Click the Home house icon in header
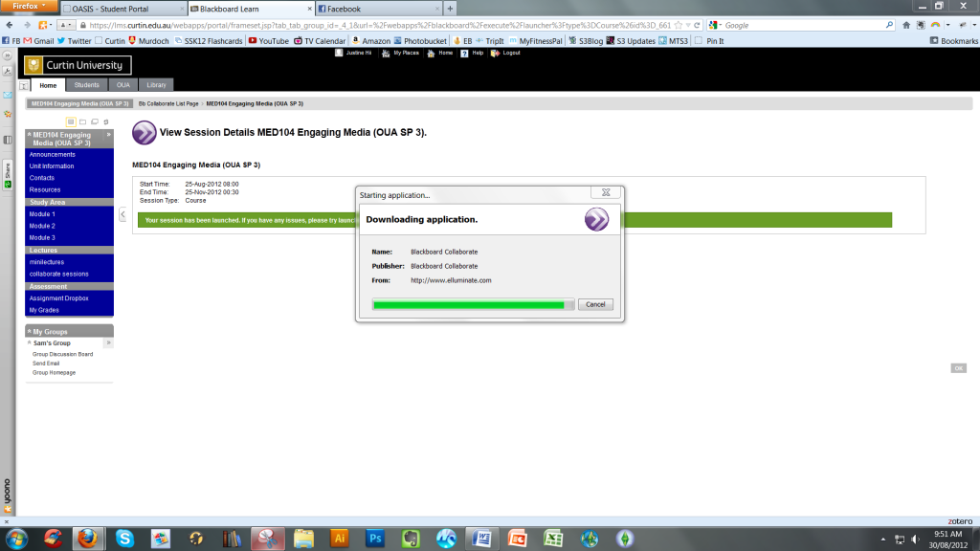Viewport: 980px width, 551px height. point(431,54)
